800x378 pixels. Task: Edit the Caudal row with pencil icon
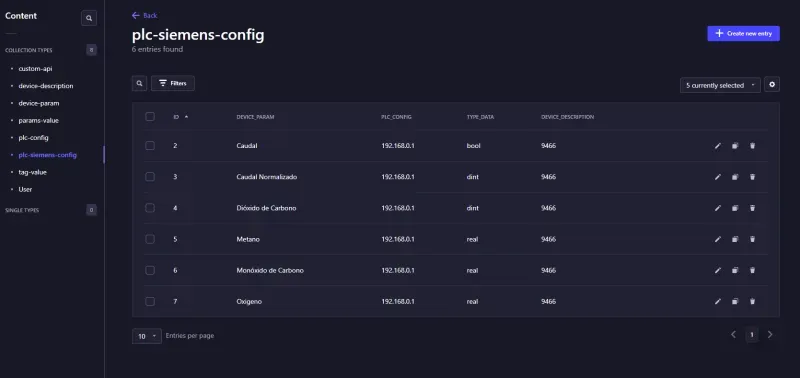click(718, 146)
